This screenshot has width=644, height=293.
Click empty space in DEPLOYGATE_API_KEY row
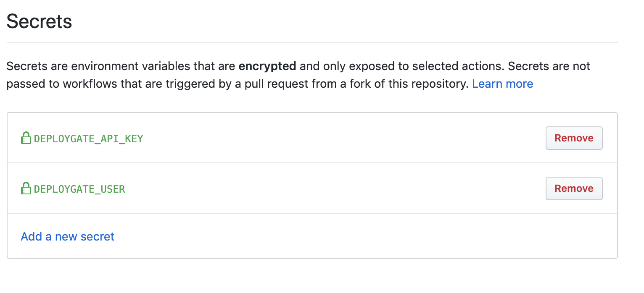[x=336, y=138]
